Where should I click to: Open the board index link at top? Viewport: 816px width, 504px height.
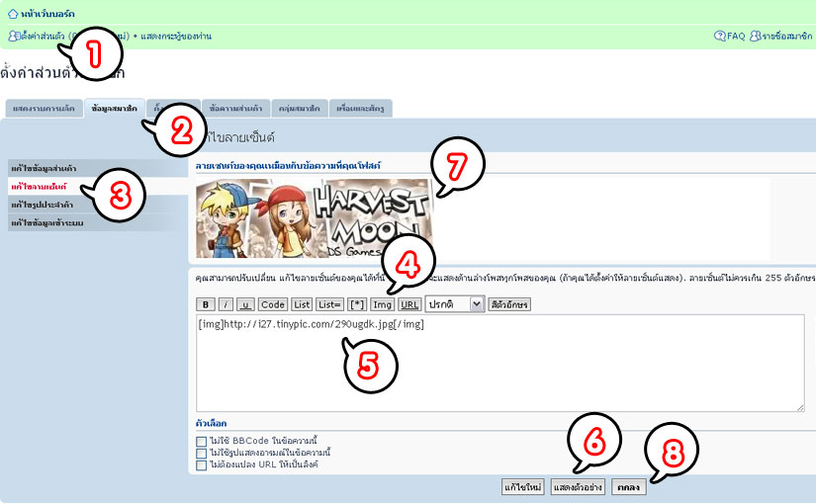click(x=47, y=14)
